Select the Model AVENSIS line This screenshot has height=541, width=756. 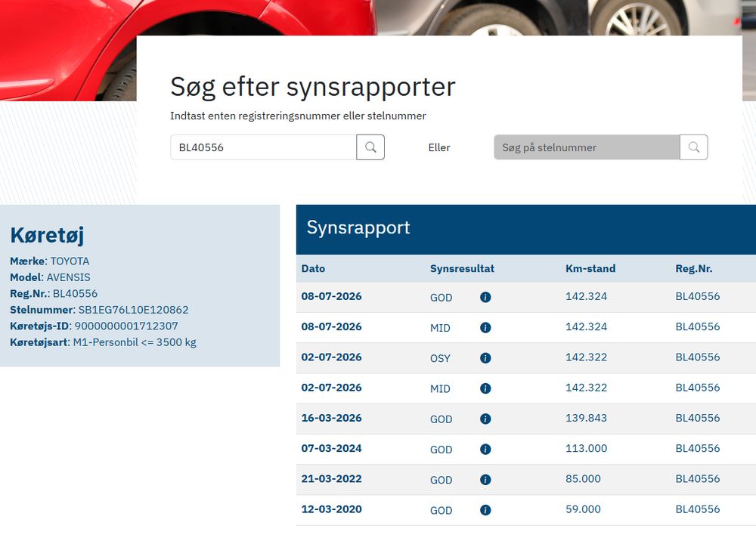(x=50, y=277)
